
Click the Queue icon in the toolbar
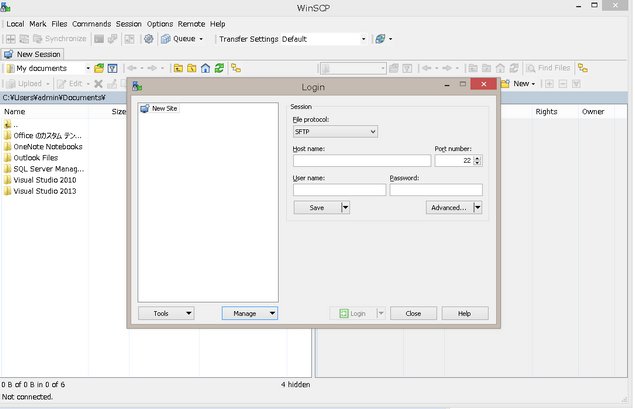coord(166,39)
